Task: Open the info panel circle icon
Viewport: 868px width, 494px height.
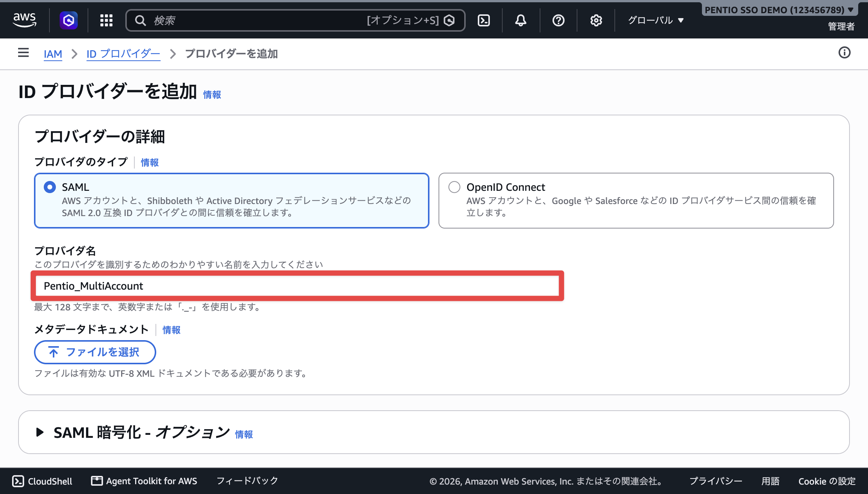Action: pyautogui.click(x=845, y=52)
